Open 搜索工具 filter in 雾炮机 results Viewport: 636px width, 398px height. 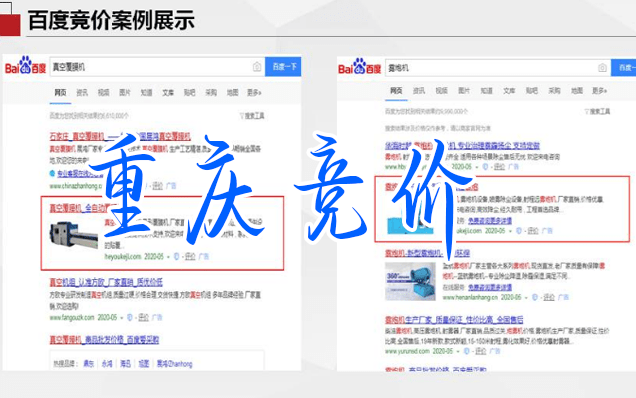click(597, 111)
